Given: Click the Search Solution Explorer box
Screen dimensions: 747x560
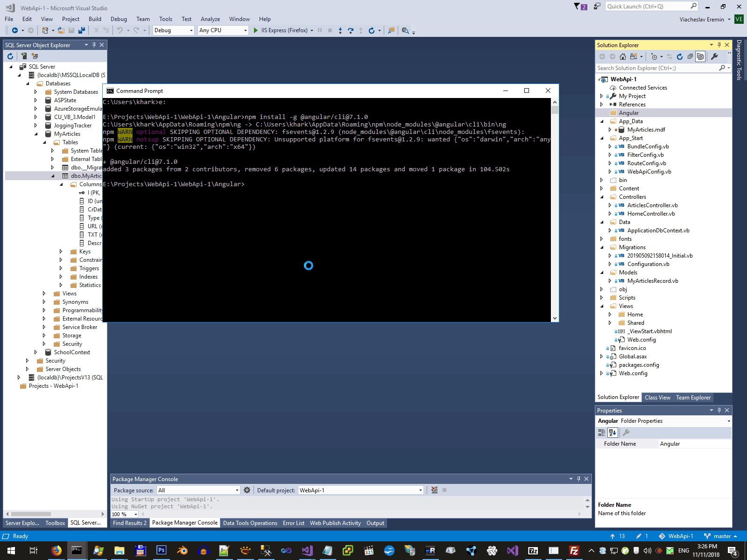Looking at the screenshot, I should 663,68.
